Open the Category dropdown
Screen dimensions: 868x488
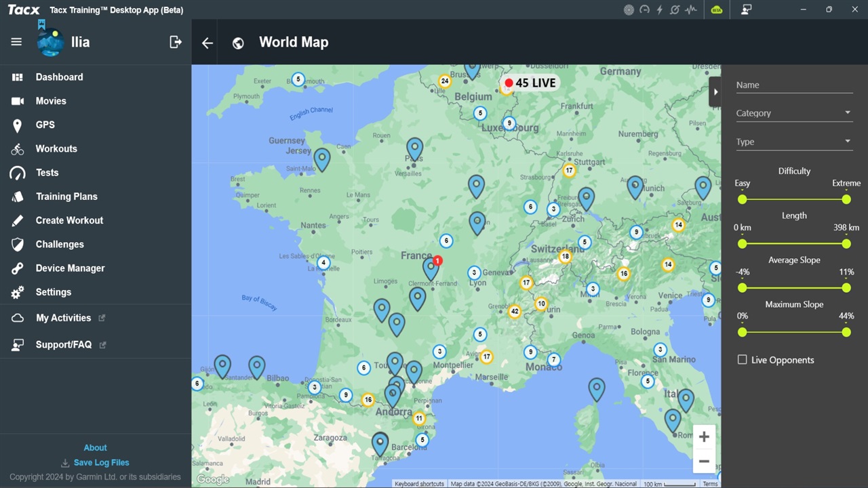coord(794,113)
